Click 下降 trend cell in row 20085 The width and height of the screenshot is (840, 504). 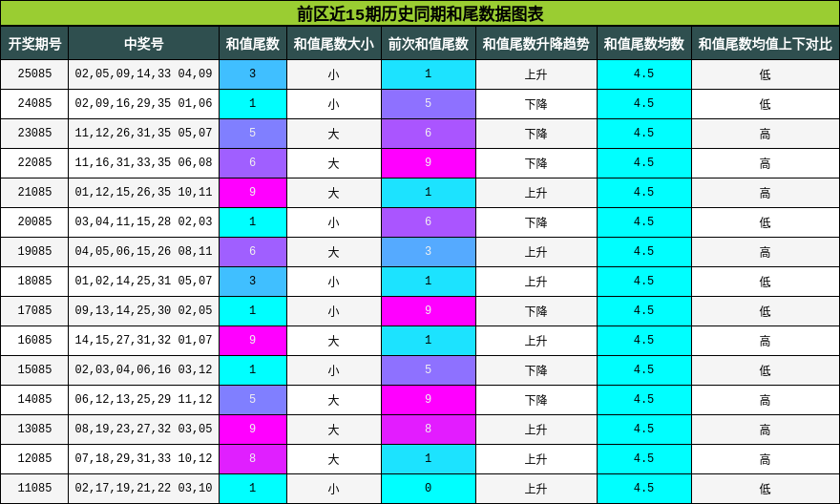(x=536, y=221)
